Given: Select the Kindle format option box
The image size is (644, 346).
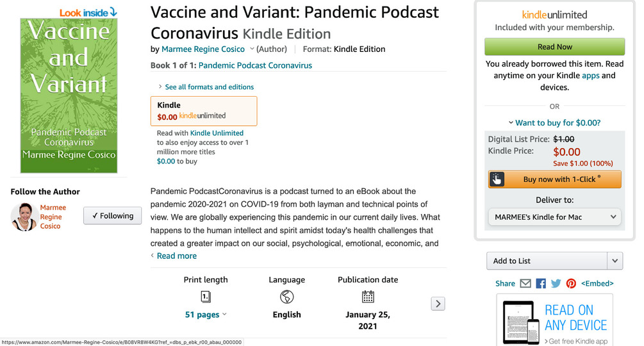Looking at the screenshot, I should [204, 111].
